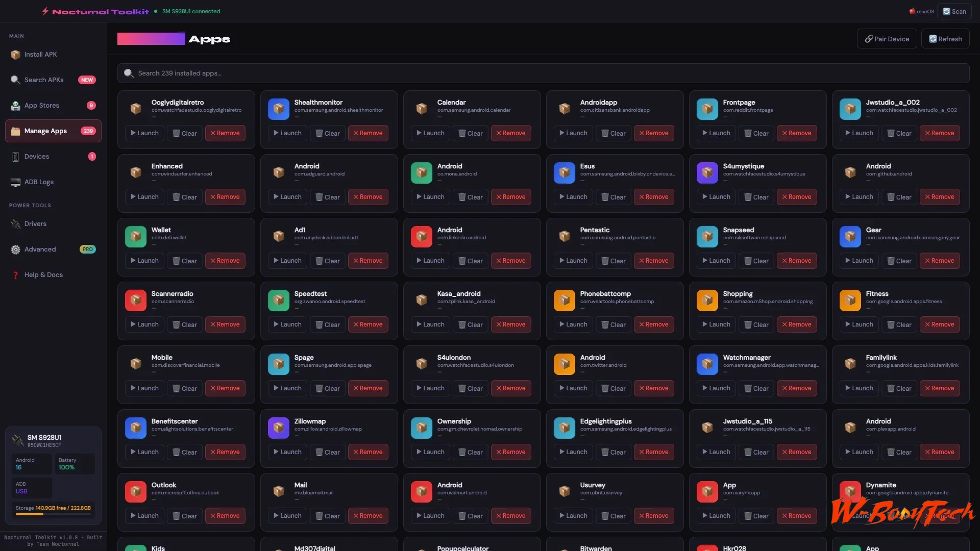Launch the Kasa_android app

pyautogui.click(x=430, y=324)
